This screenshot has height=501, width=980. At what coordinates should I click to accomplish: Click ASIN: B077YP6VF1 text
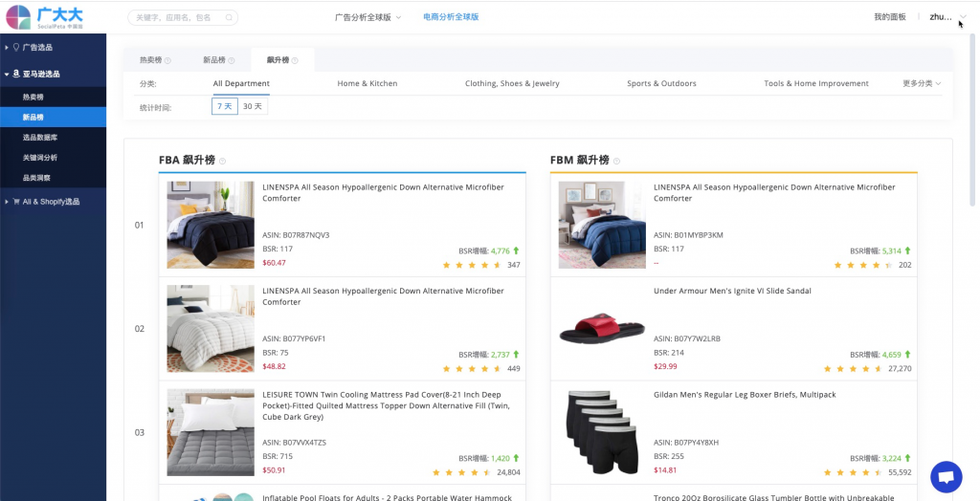click(294, 338)
